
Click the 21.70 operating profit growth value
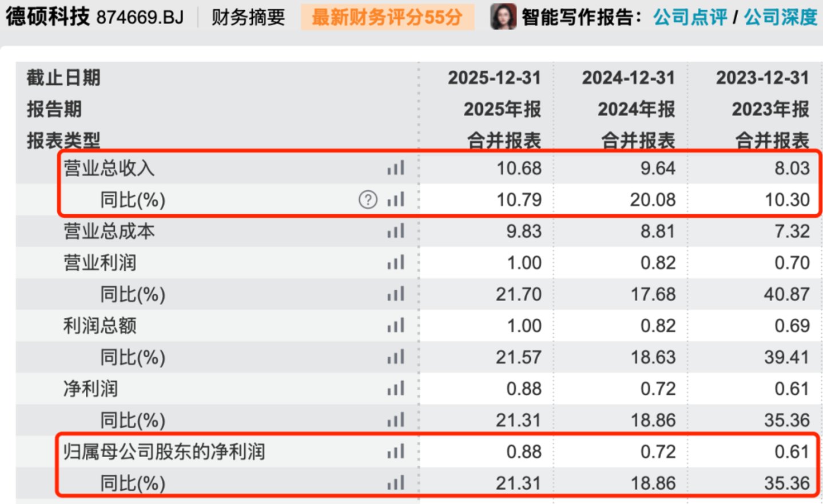click(x=519, y=294)
